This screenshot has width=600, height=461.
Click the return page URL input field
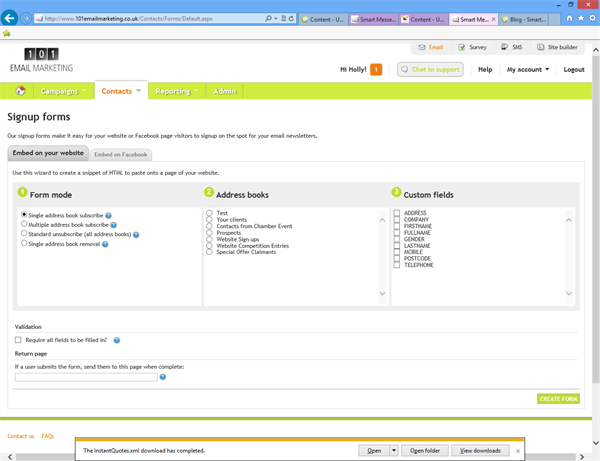point(86,377)
